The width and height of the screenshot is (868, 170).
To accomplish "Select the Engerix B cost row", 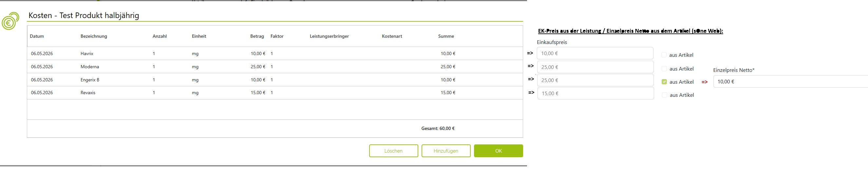I will (x=275, y=80).
